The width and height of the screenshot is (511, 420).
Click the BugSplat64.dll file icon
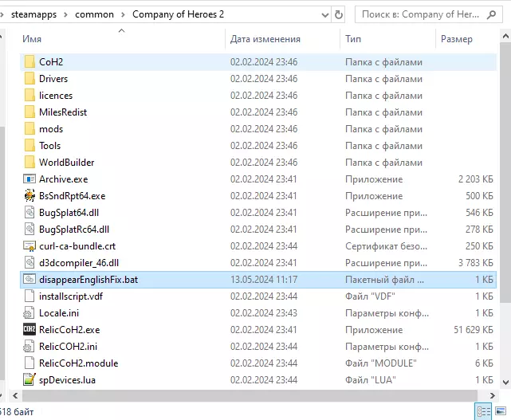point(29,213)
